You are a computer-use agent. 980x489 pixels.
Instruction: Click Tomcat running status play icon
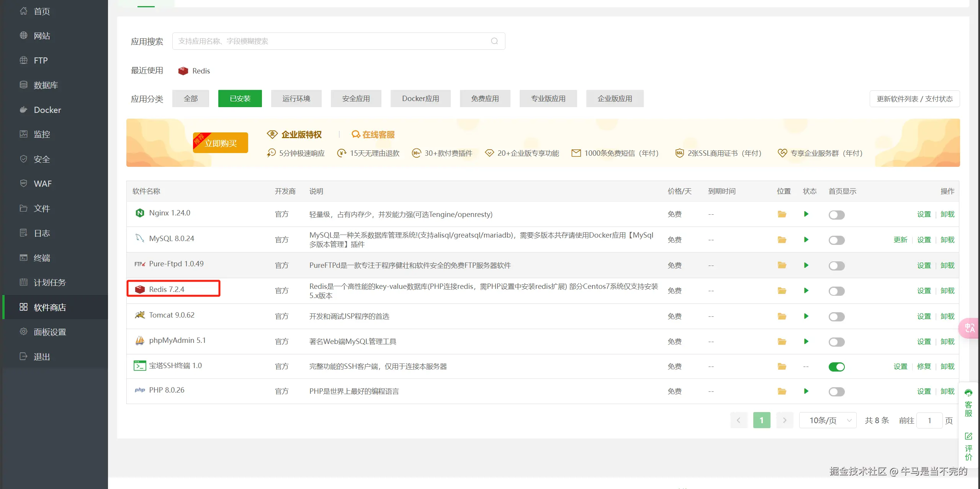pyautogui.click(x=806, y=316)
